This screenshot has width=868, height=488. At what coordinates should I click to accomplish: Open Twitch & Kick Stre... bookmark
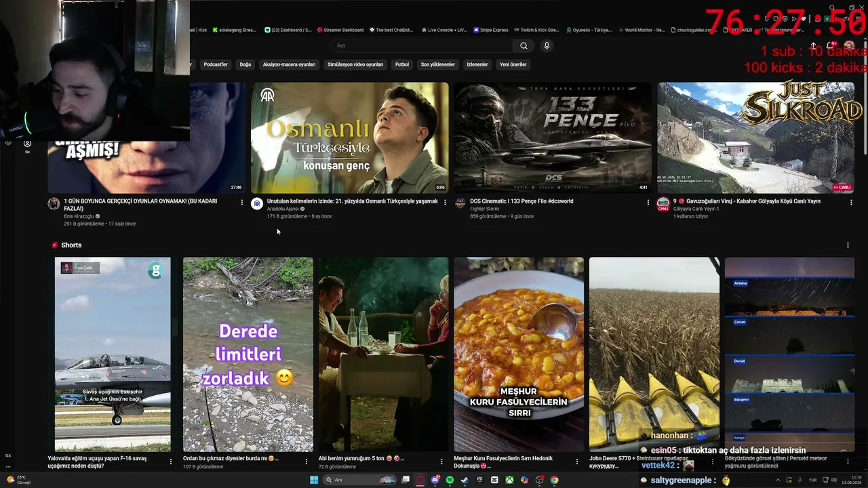[x=536, y=30]
